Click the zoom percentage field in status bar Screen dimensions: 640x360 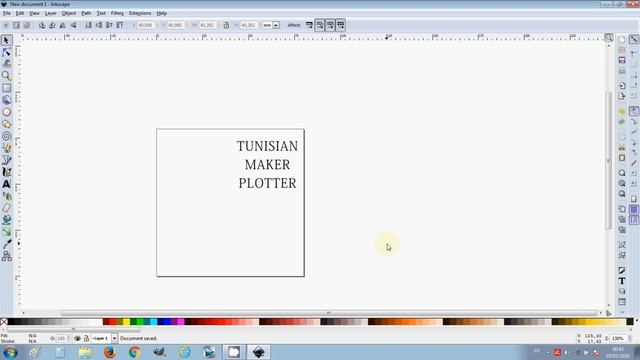[x=618, y=338]
